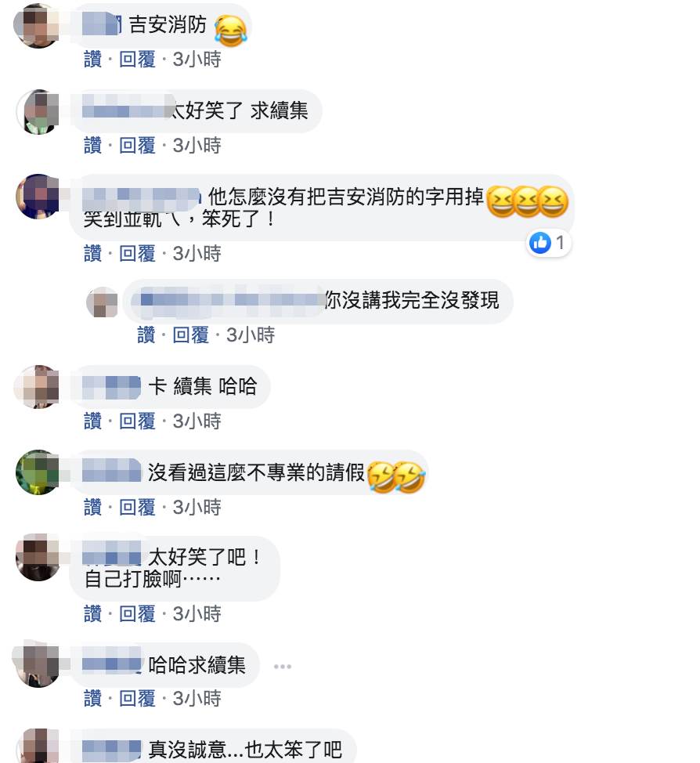
Task: Reply to the 太好笑了 求續集 comment
Action: coord(137,146)
